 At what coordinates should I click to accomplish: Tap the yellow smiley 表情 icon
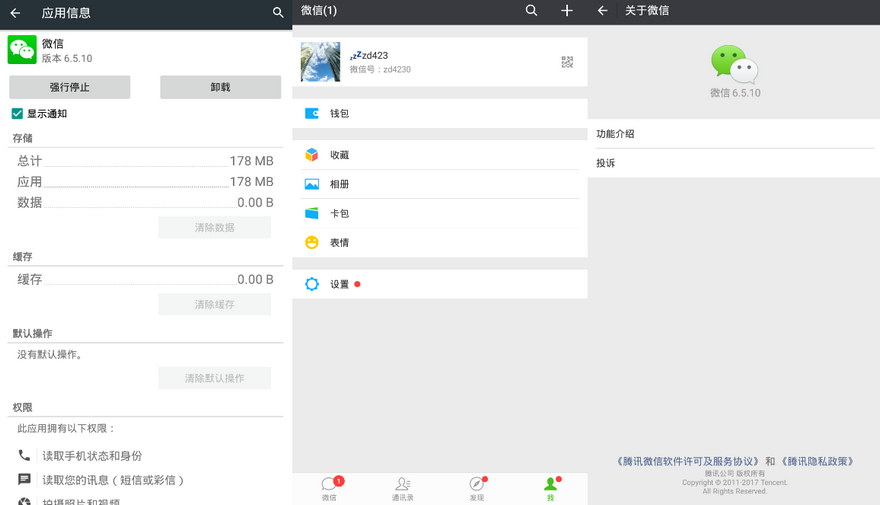[311, 242]
